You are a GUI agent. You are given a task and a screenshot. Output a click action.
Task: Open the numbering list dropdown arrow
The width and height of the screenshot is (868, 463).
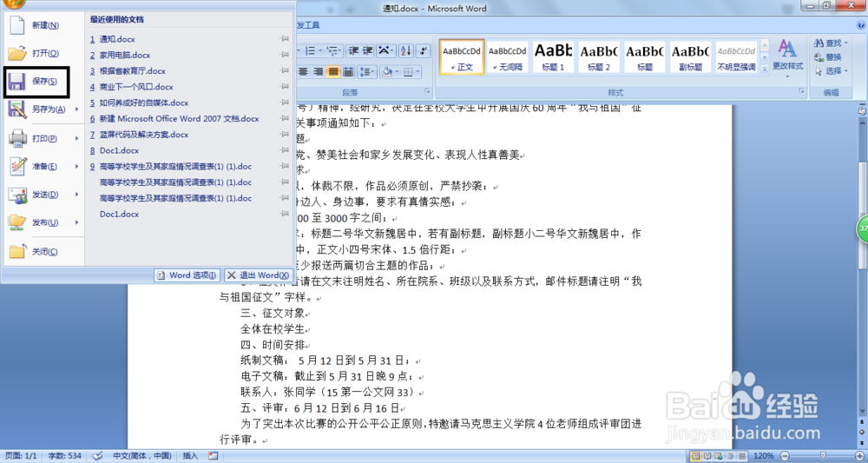pyautogui.click(x=320, y=51)
